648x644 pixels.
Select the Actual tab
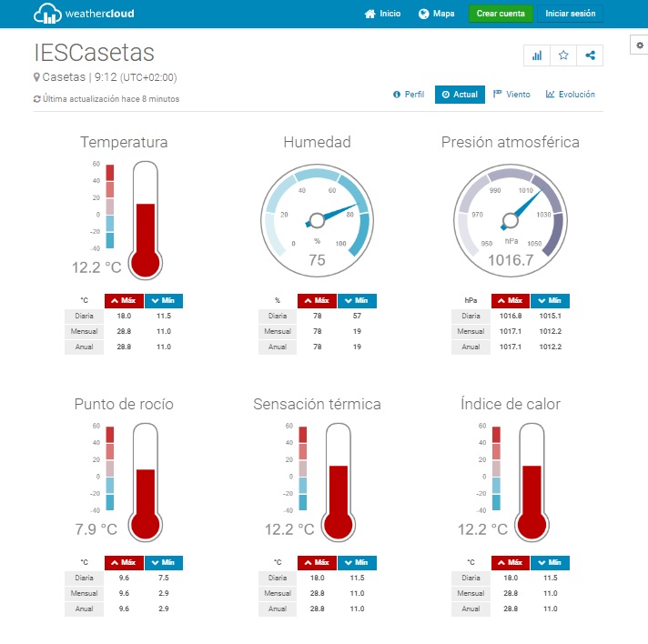(x=460, y=95)
